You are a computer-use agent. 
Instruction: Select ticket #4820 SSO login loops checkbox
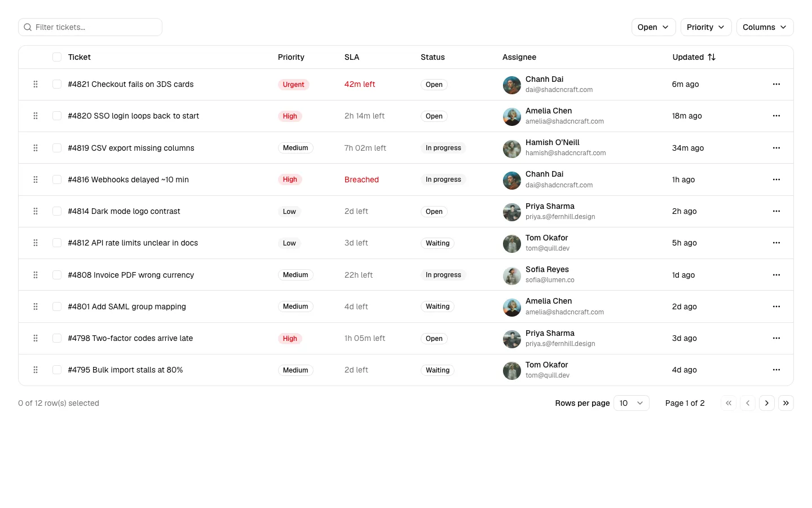pyautogui.click(x=57, y=116)
